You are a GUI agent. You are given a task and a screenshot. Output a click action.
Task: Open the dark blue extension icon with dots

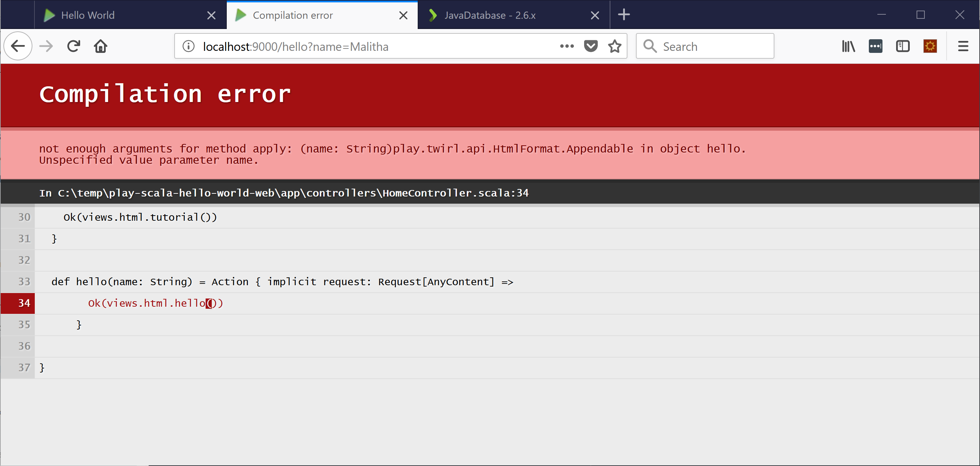pos(875,46)
